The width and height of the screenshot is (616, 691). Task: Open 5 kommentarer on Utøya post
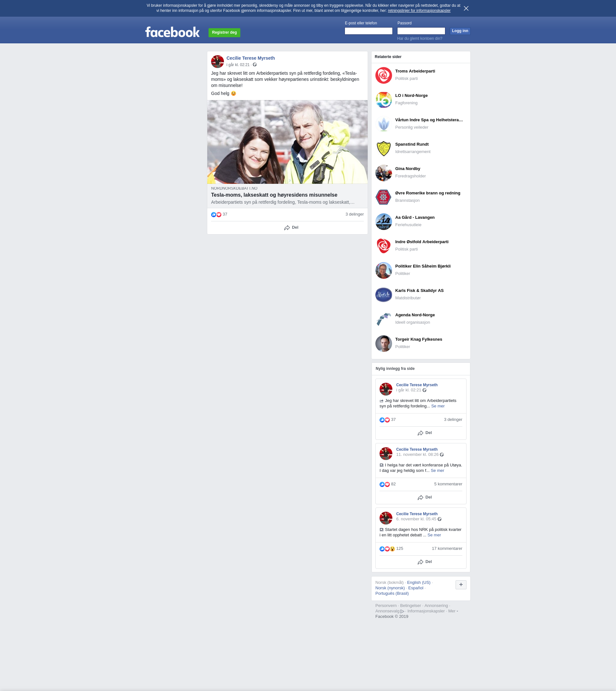(x=448, y=484)
